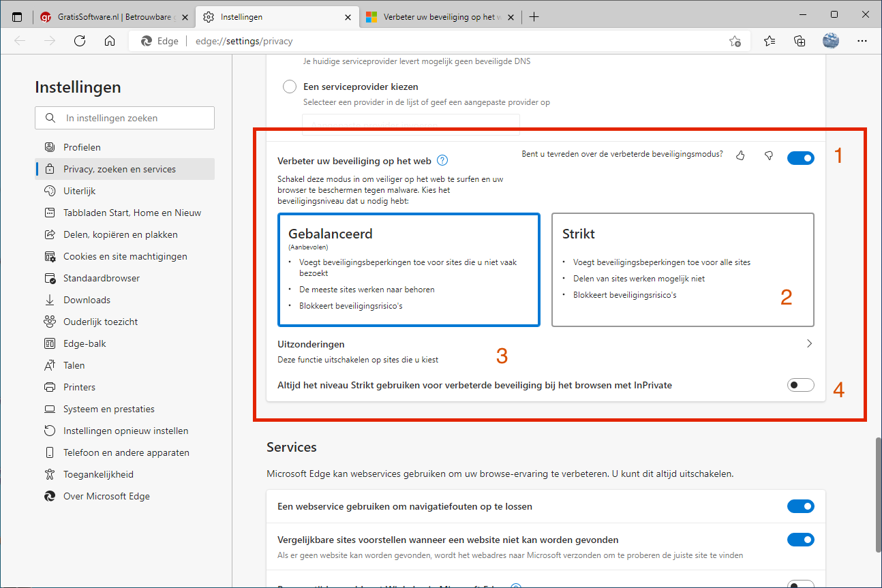
Task: Go to the browser home page icon
Action: point(110,41)
